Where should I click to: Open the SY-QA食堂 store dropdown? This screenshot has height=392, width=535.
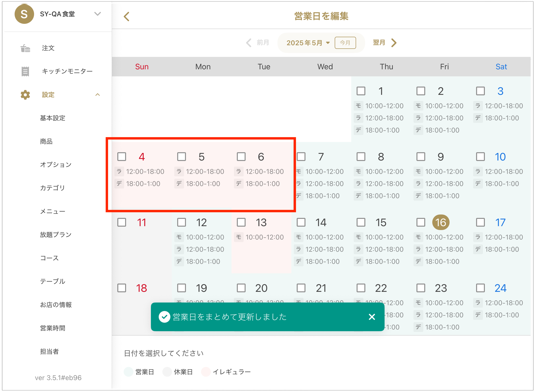click(98, 14)
